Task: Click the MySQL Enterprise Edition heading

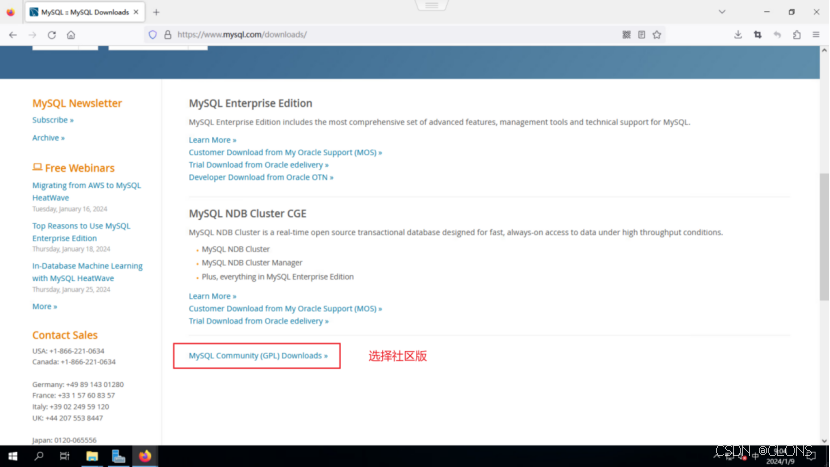Action: point(250,103)
